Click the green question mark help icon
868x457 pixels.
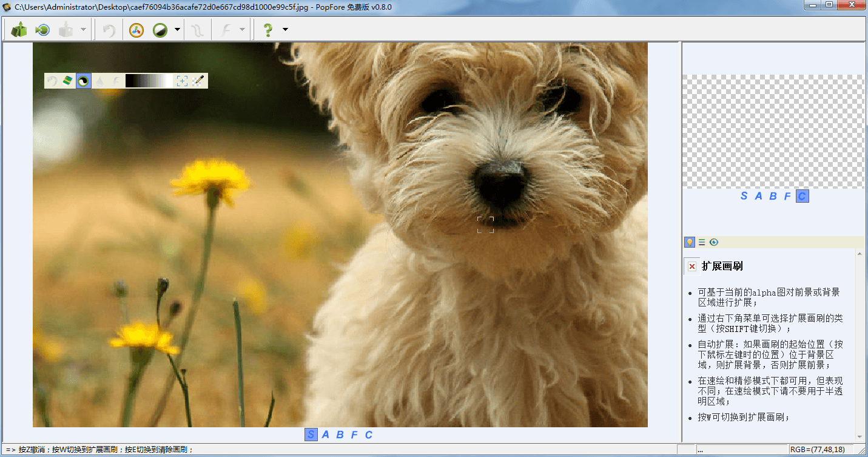[x=267, y=30]
